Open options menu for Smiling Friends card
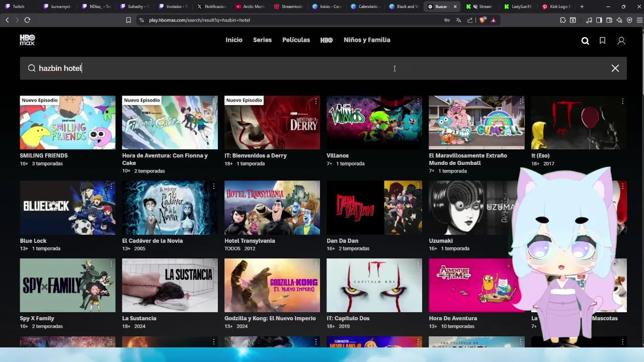This screenshot has height=362, width=644. [111, 102]
